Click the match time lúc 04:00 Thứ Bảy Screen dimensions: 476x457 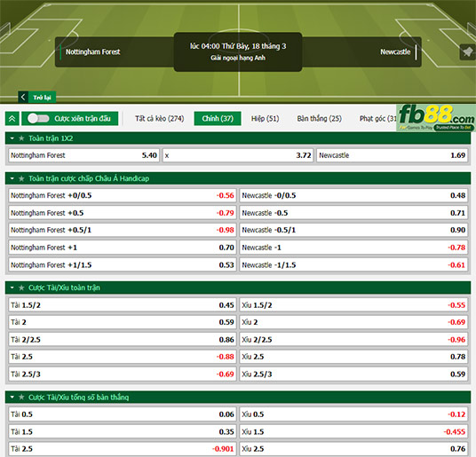pos(238,46)
